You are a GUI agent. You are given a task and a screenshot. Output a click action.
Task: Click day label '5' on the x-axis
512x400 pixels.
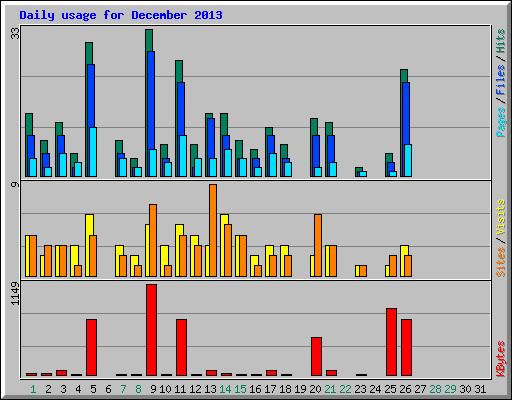tap(93, 389)
